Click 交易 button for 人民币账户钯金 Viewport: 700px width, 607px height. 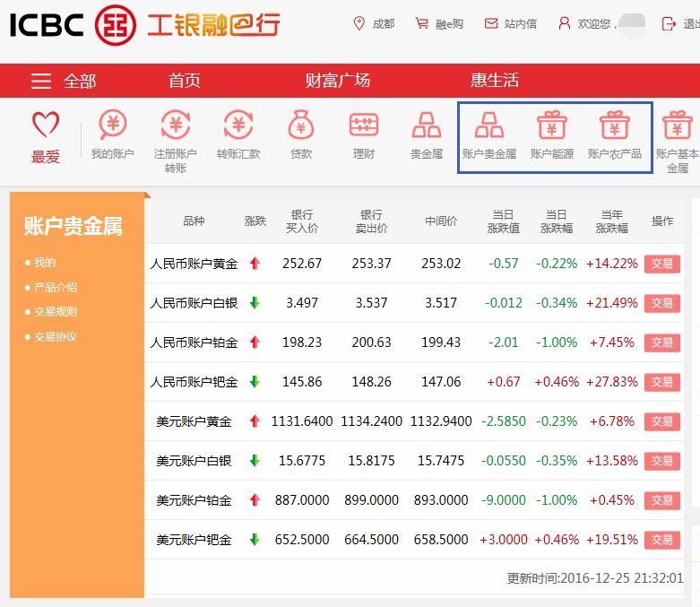point(662,382)
